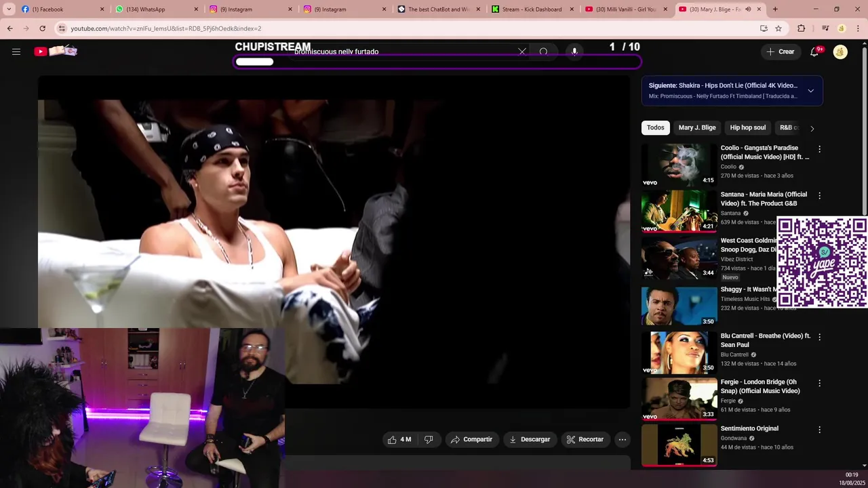868x488 pixels.
Task: Click the Recortar button
Action: coord(585,439)
